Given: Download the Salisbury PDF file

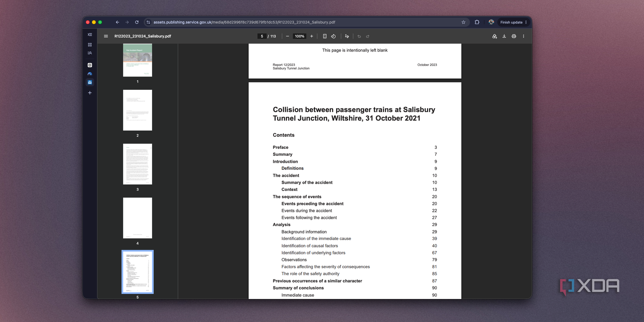Looking at the screenshot, I should pos(504,36).
